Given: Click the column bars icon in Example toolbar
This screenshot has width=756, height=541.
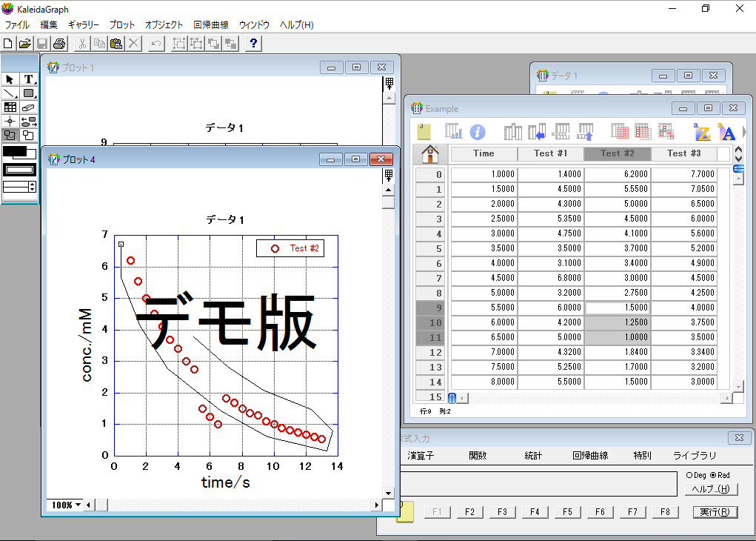Looking at the screenshot, I should point(512,131).
